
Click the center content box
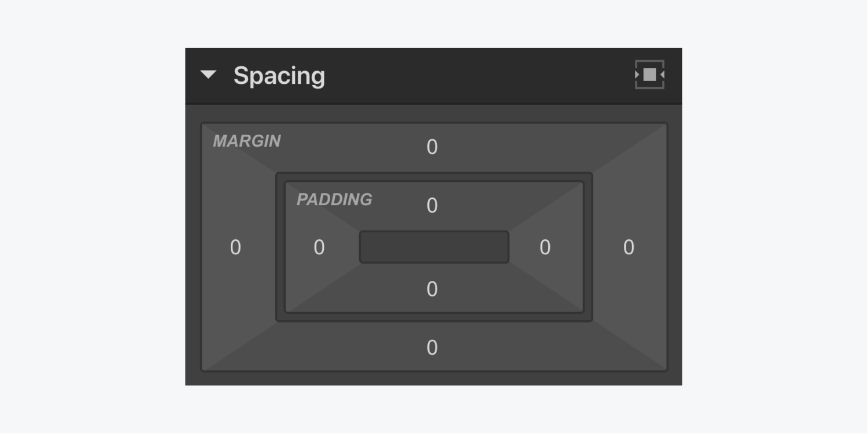point(434,247)
